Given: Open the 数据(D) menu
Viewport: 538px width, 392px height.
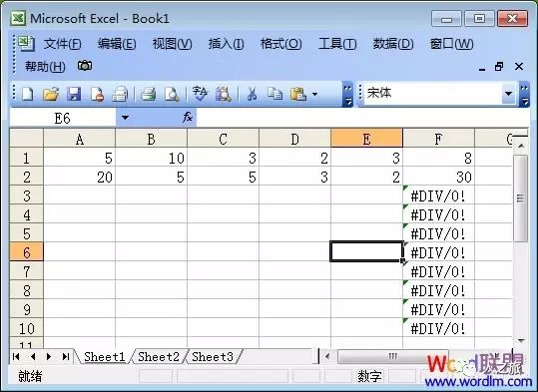Looking at the screenshot, I should 393,44.
